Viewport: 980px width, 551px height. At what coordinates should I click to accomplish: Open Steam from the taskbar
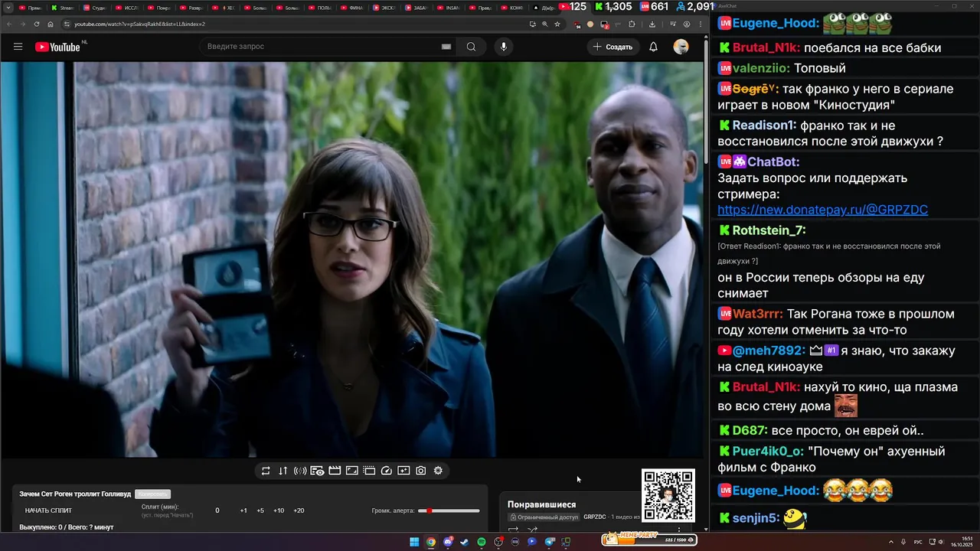coord(465,542)
